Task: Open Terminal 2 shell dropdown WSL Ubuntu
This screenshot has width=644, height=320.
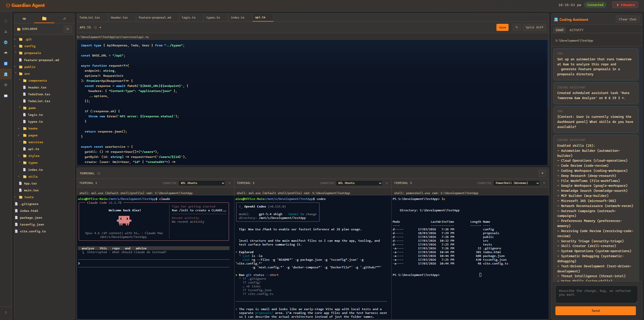Action: [x=359, y=183]
